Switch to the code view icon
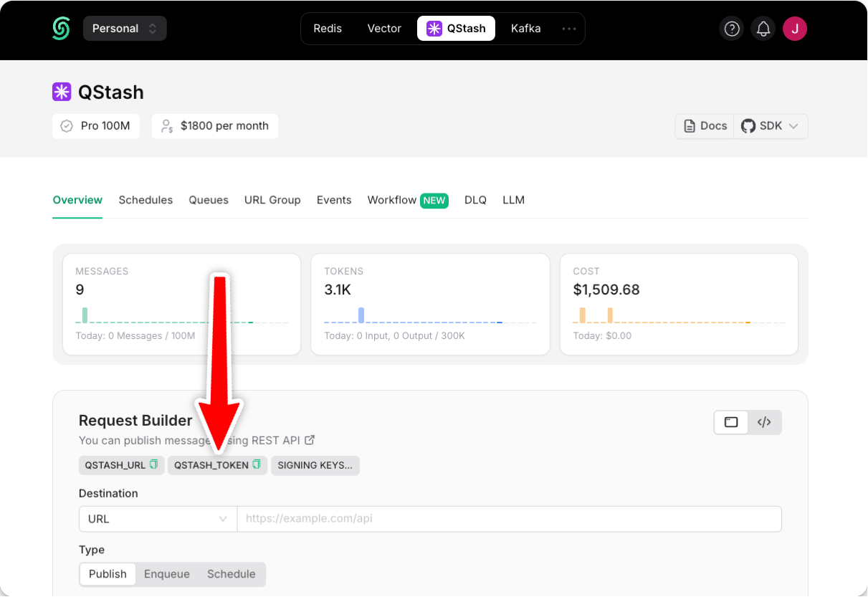 (x=764, y=422)
